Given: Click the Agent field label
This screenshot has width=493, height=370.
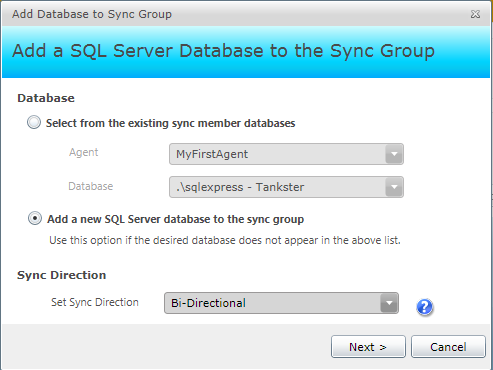Looking at the screenshot, I should tap(84, 152).
